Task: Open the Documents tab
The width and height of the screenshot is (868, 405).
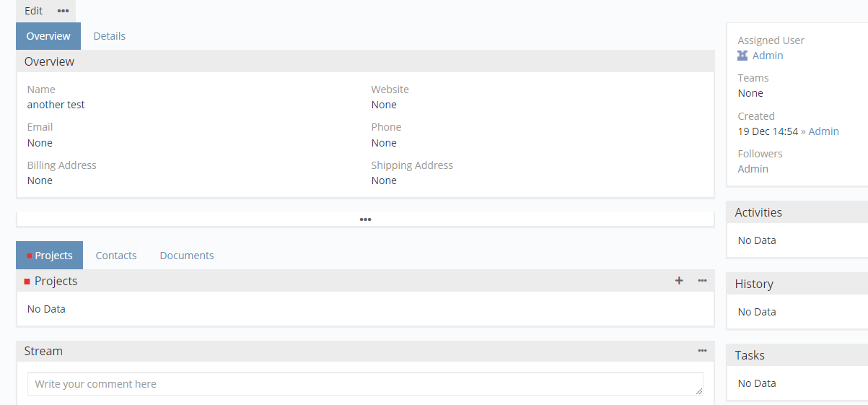Action: tap(187, 256)
